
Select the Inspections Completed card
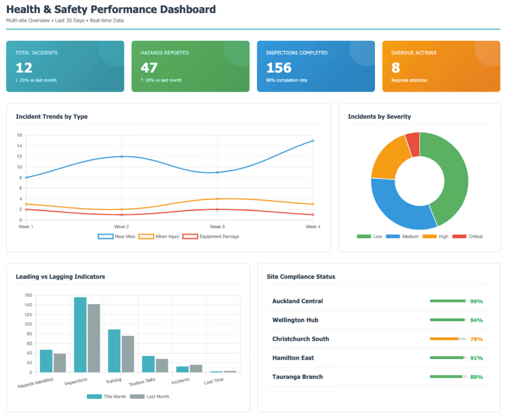pos(316,66)
